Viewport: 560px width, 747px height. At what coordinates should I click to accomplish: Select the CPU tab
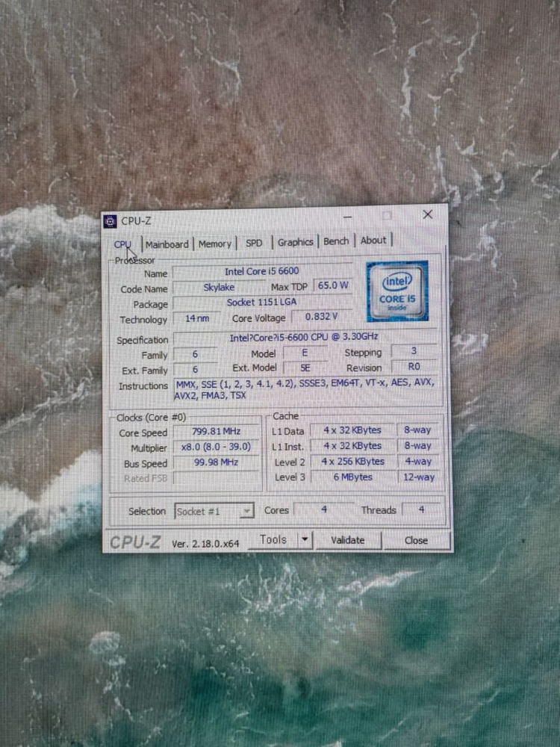[122, 244]
